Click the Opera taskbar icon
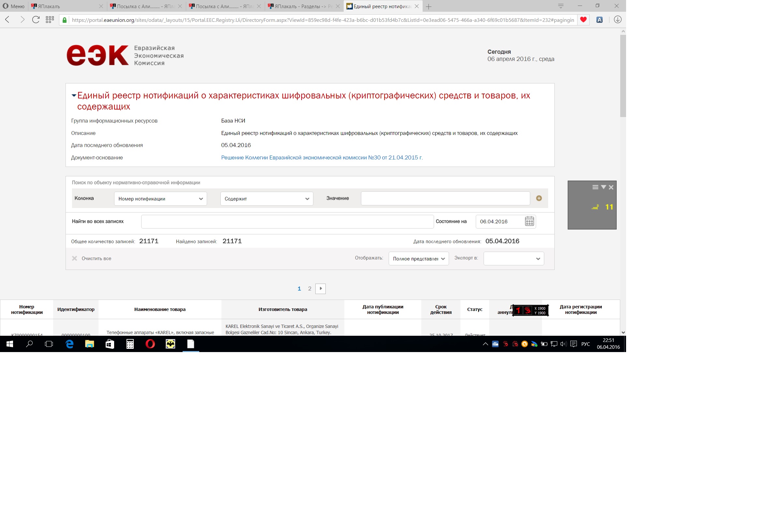The image size is (765, 532). tap(150, 344)
